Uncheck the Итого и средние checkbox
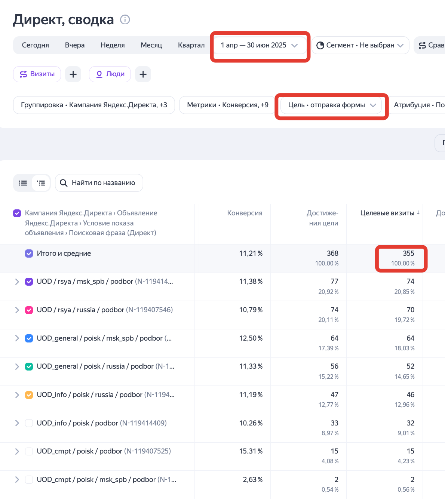 click(29, 253)
